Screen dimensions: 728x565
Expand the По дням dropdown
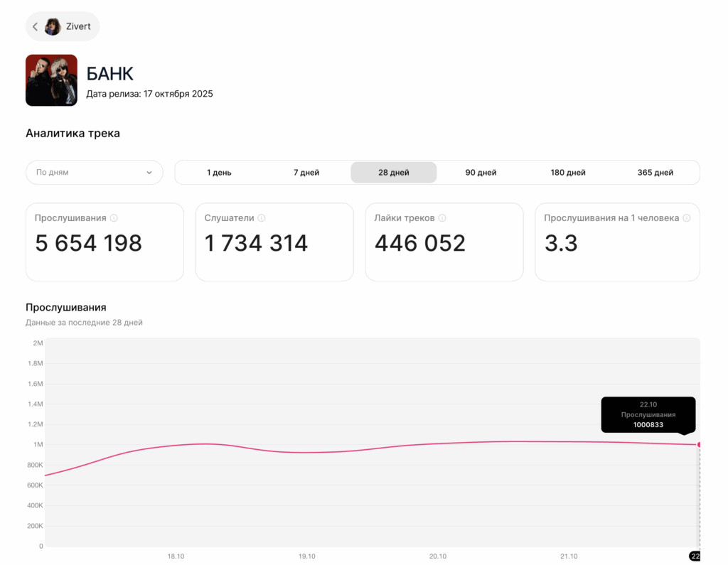pyautogui.click(x=94, y=172)
